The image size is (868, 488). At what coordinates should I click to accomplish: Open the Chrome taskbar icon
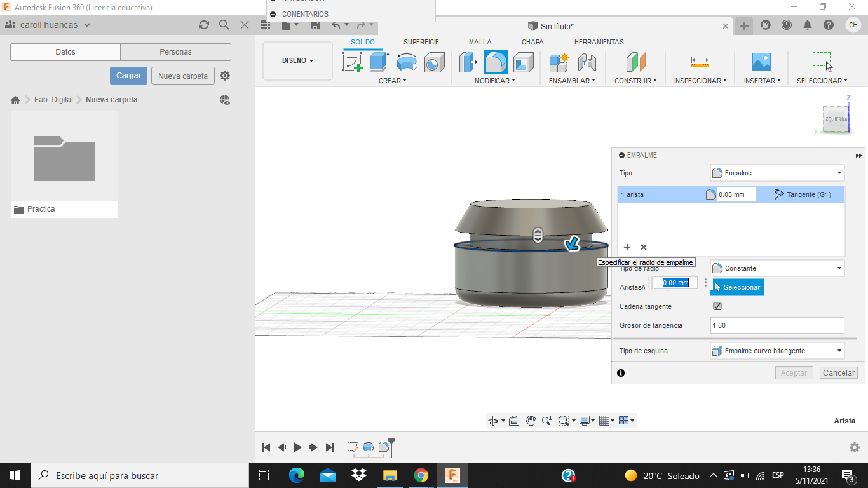point(421,475)
